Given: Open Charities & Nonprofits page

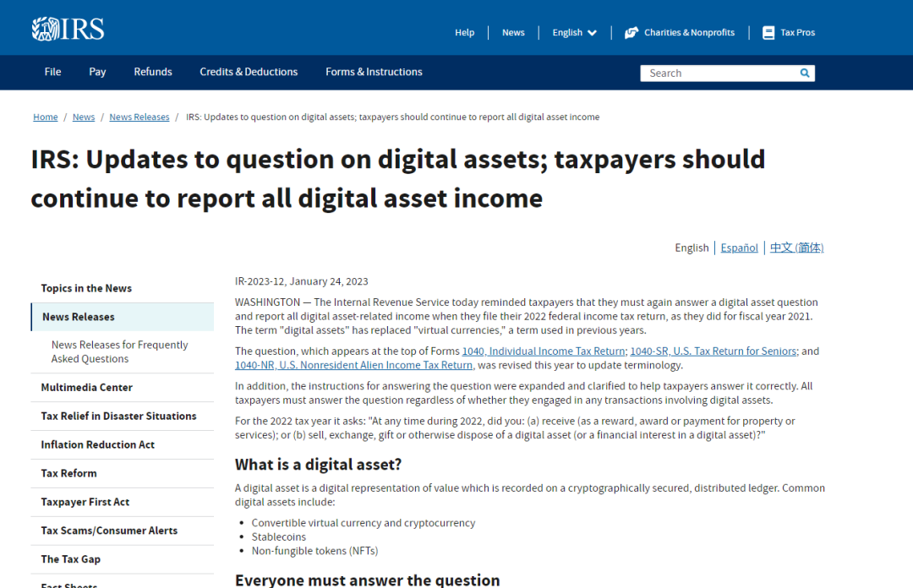Looking at the screenshot, I should click(x=689, y=33).
